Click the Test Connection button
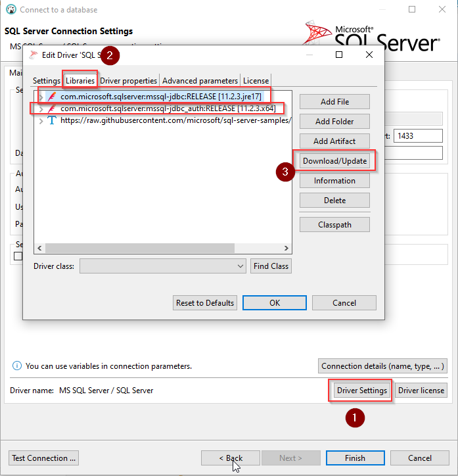This screenshot has height=476, width=458. click(43, 458)
